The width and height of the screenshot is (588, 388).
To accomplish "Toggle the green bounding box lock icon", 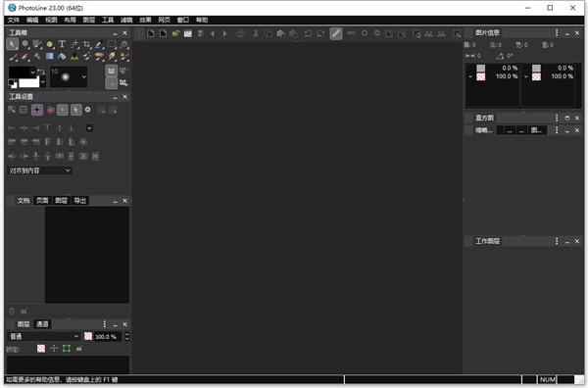I will coord(67,349).
